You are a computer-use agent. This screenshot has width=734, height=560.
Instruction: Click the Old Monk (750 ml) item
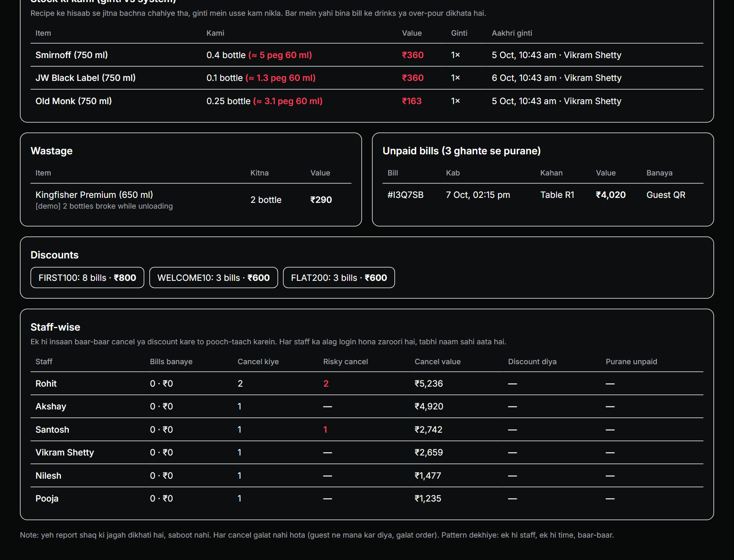click(73, 101)
